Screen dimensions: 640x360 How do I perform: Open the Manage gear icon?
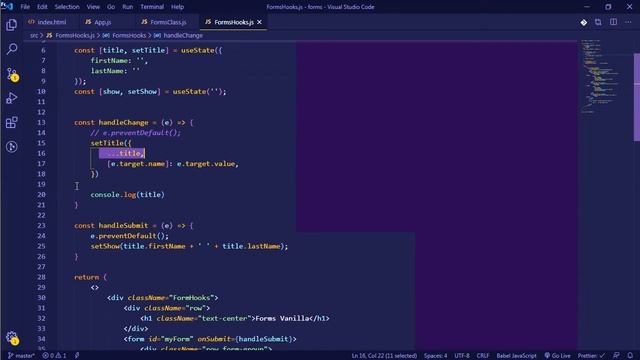coord(12,338)
